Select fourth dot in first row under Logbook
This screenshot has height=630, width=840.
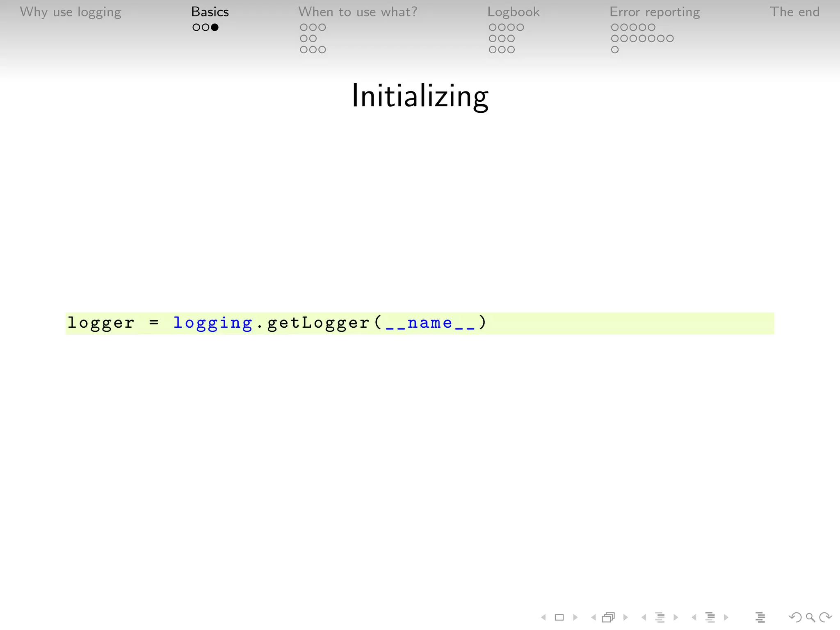point(520,27)
